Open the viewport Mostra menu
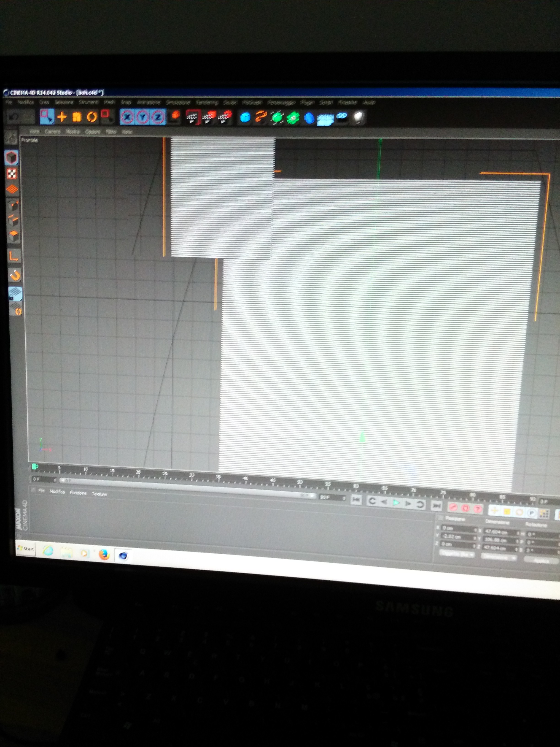The image size is (560, 747). pos(72,132)
